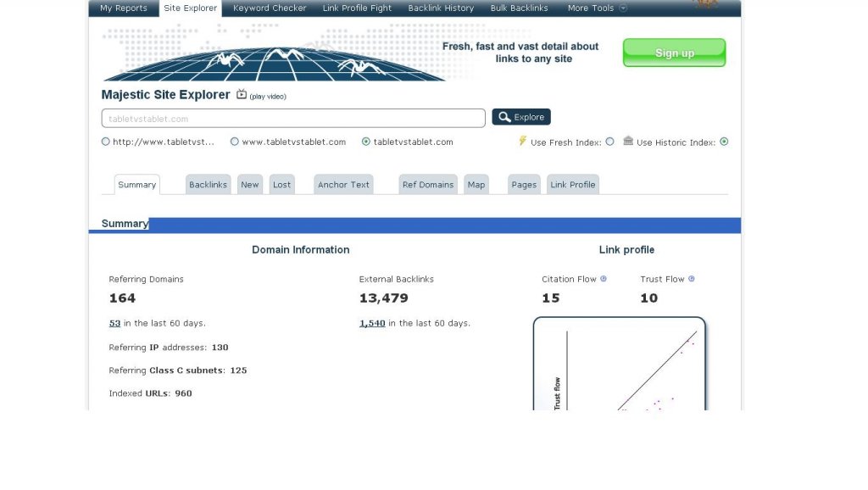Click the Indexed URLs: 960 text
This screenshot has height=490, width=868.
(x=151, y=393)
